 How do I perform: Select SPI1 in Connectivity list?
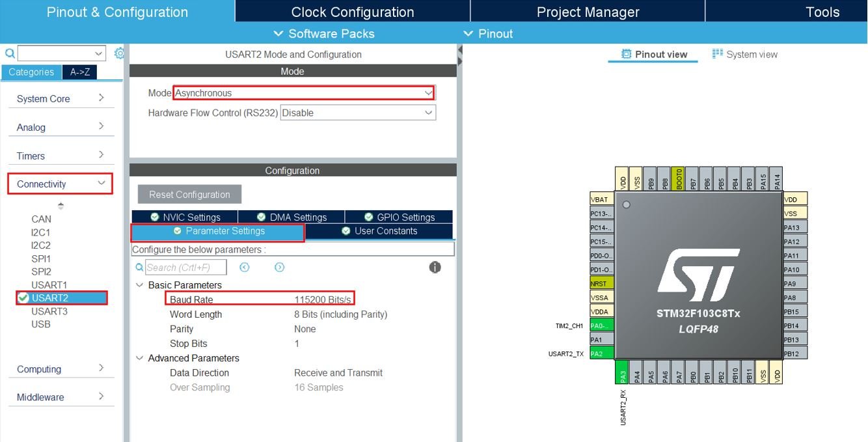[41, 258]
